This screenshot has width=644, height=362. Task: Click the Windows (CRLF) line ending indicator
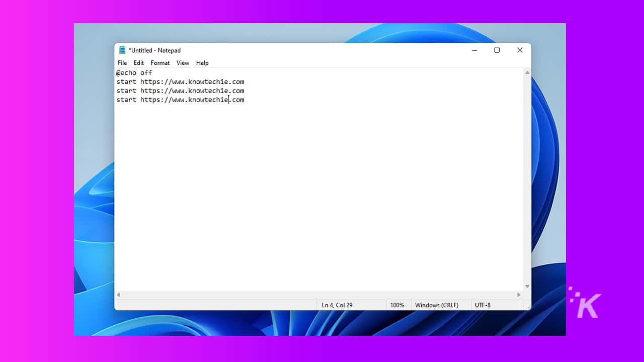point(436,305)
